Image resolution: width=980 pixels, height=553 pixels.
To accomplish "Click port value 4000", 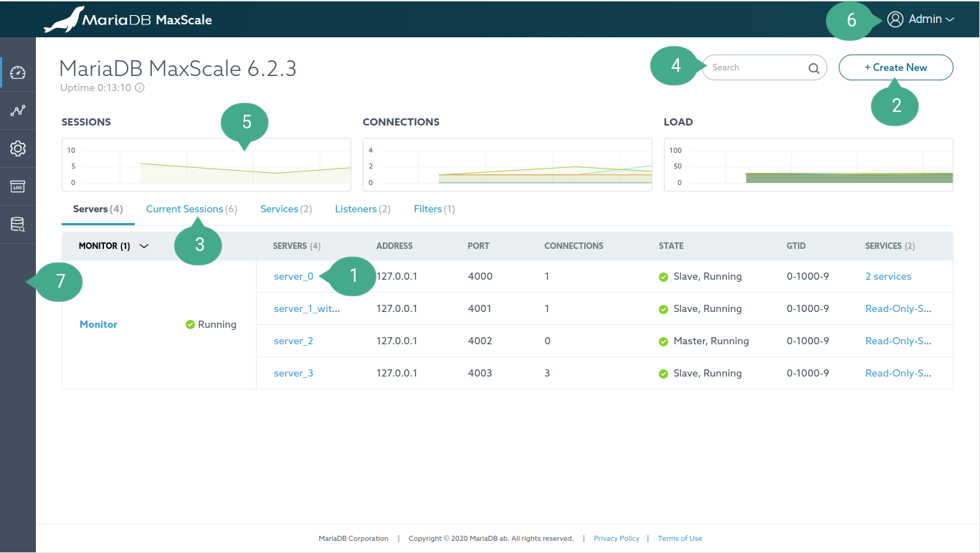I will pyautogui.click(x=480, y=276).
